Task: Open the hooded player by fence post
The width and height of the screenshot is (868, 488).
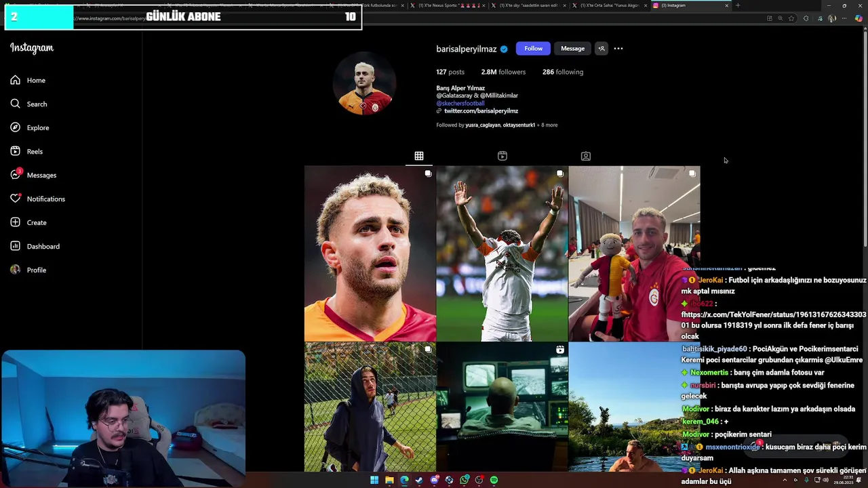Action: tap(370, 407)
